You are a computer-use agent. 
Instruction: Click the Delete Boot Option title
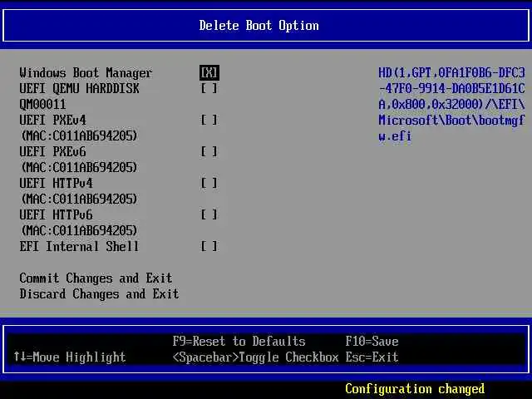(x=259, y=26)
